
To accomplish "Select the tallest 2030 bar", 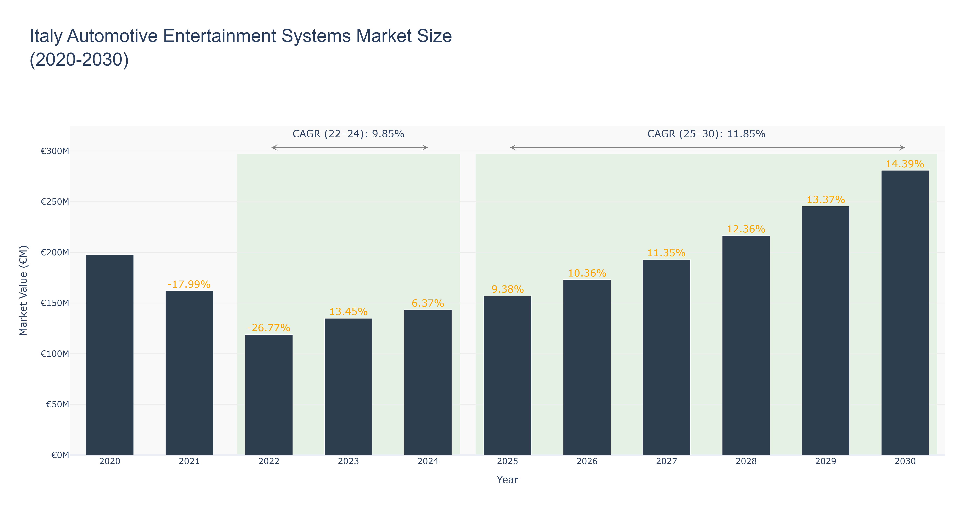I will coord(905,313).
